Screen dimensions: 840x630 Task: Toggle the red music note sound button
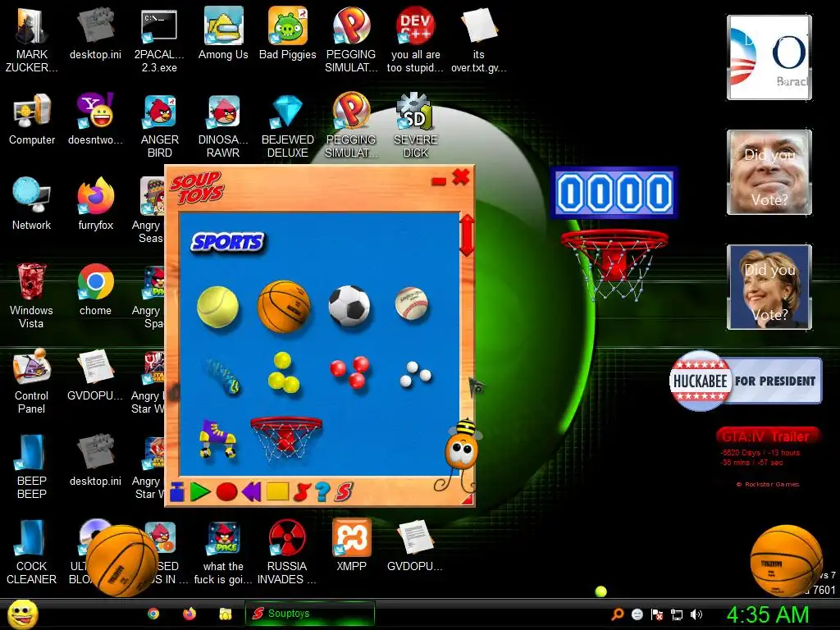click(x=302, y=492)
